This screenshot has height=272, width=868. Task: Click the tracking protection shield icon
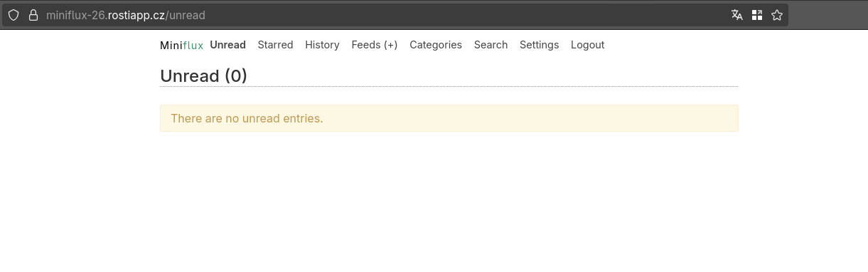tap(14, 15)
